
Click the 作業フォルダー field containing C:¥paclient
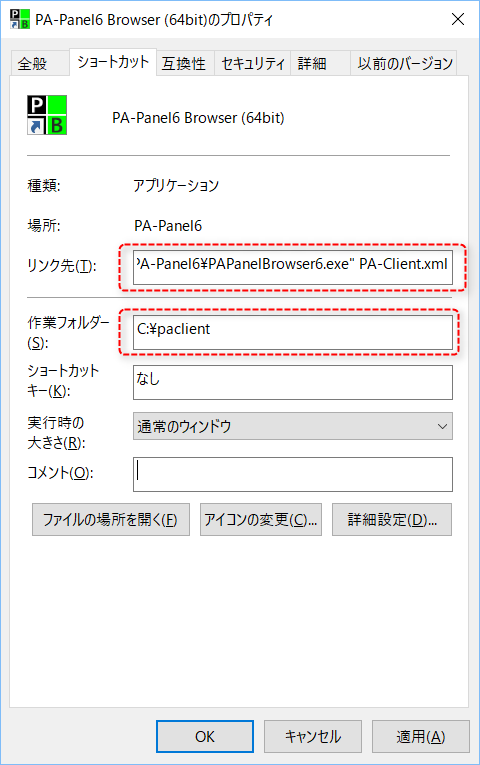point(293,332)
